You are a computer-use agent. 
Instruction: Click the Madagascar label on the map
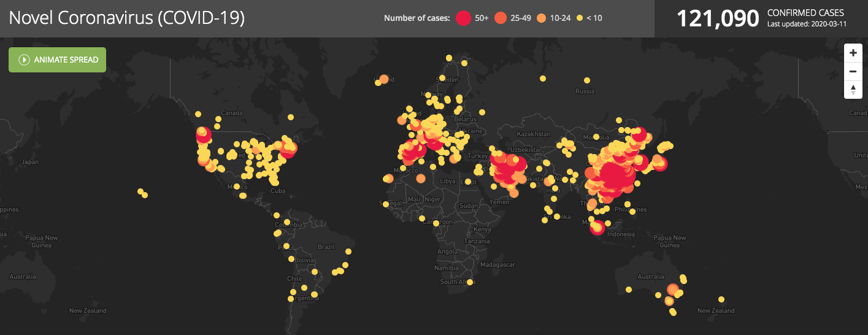pyautogui.click(x=498, y=264)
